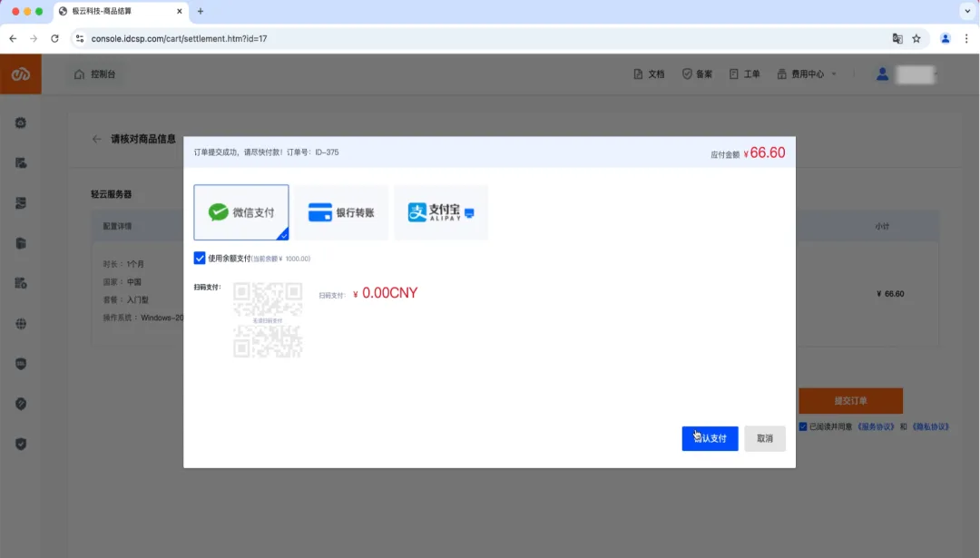Click the order number ID-375 text

[327, 152]
